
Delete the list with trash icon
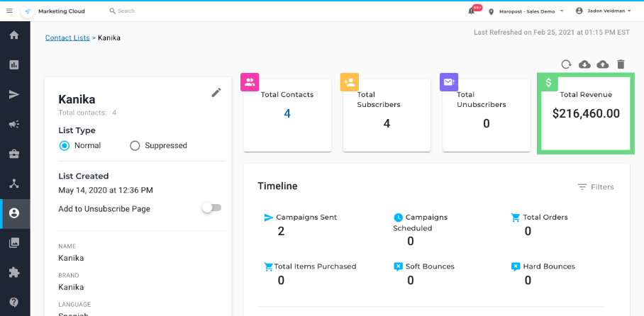click(621, 64)
